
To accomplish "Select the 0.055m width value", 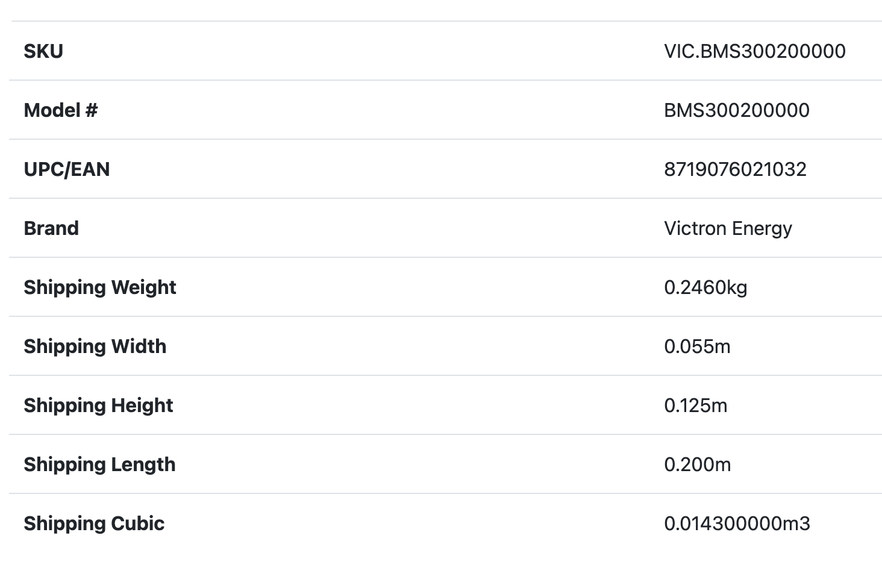I will tap(697, 346).
